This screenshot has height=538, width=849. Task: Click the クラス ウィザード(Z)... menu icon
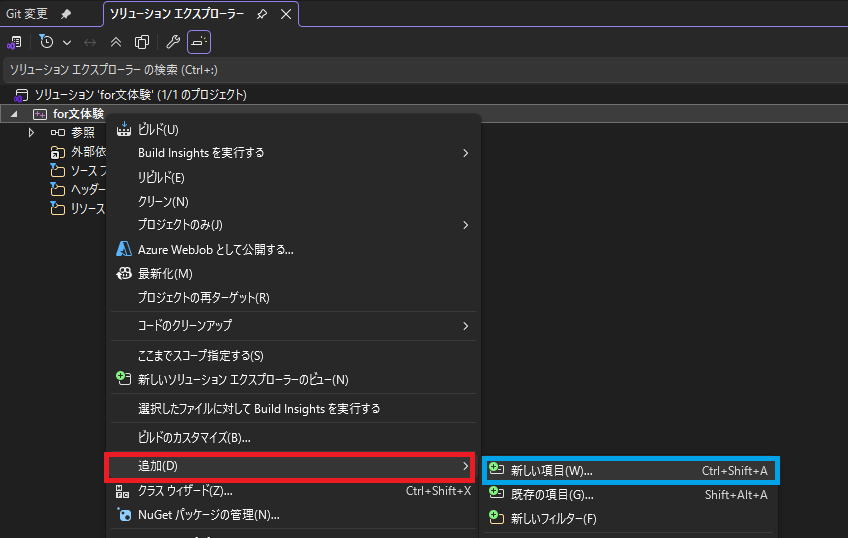(123, 491)
